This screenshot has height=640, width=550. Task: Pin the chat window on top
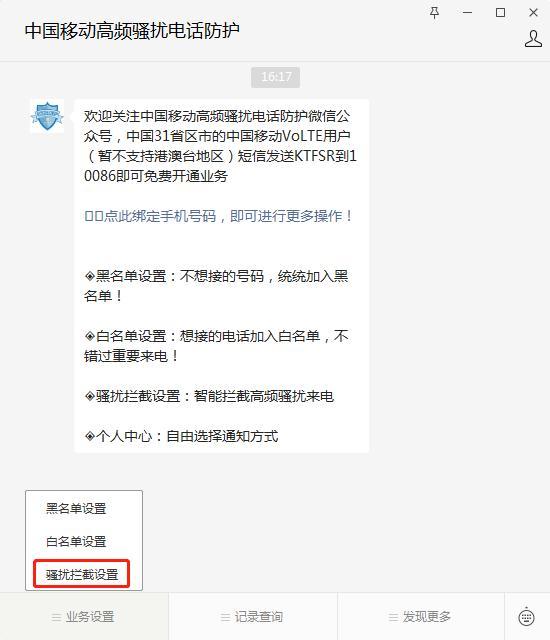pos(435,13)
